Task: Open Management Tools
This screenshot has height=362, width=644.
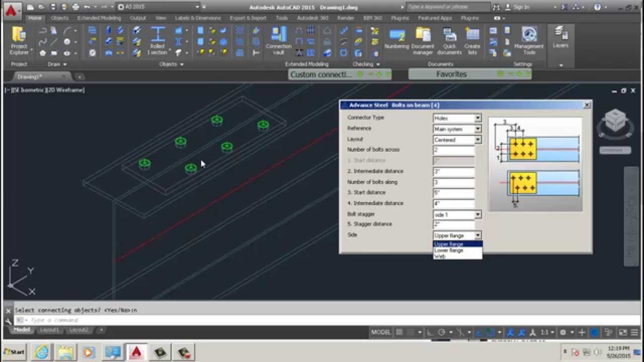Action: pyautogui.click(x=529, y=40)
